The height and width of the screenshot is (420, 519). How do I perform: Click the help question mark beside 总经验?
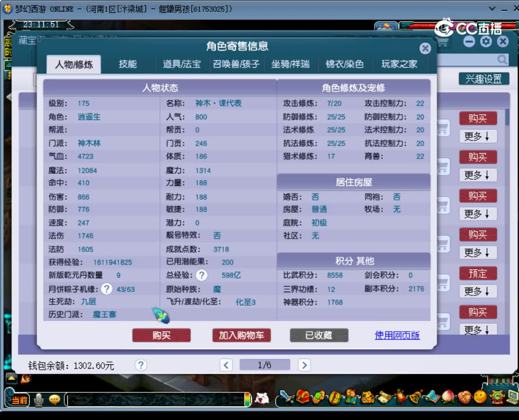202,275
